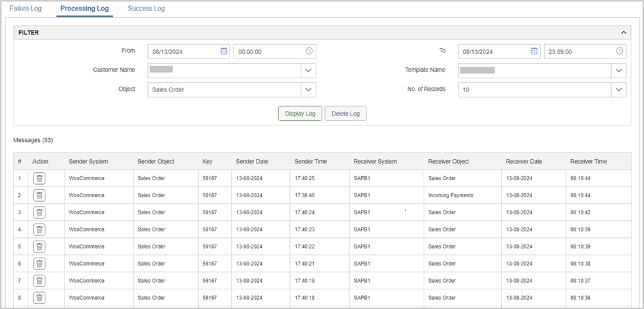Open the To date calendar picker
Screen dimensions: 644x309
[534, 51]
